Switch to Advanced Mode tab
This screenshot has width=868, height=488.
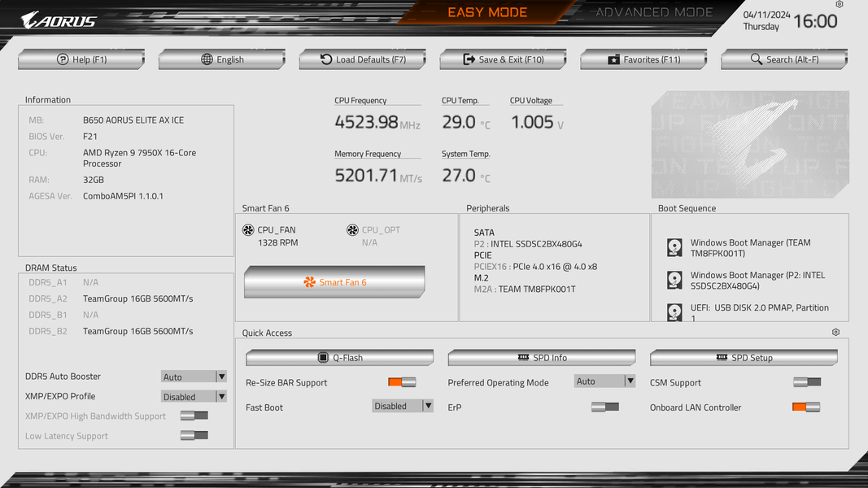coord(654,12)
